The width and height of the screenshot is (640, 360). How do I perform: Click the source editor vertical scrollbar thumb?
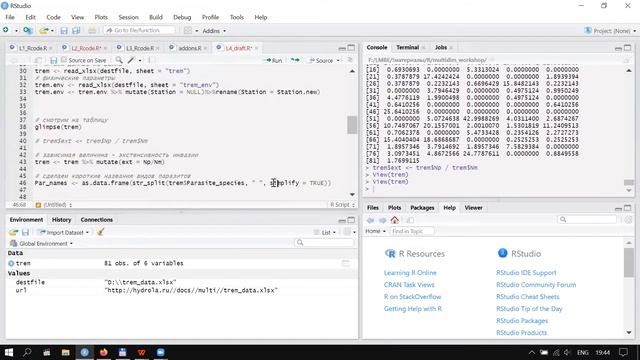tap(352, 124)
